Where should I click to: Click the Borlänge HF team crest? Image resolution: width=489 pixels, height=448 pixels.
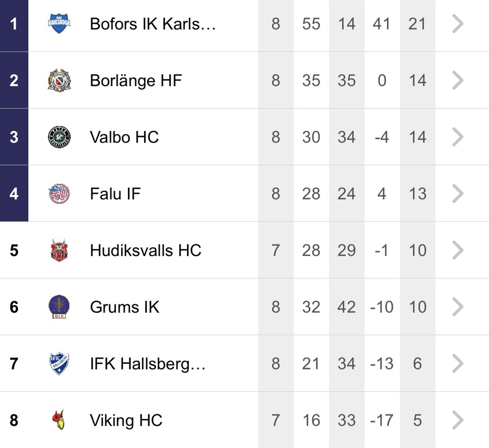59,80
